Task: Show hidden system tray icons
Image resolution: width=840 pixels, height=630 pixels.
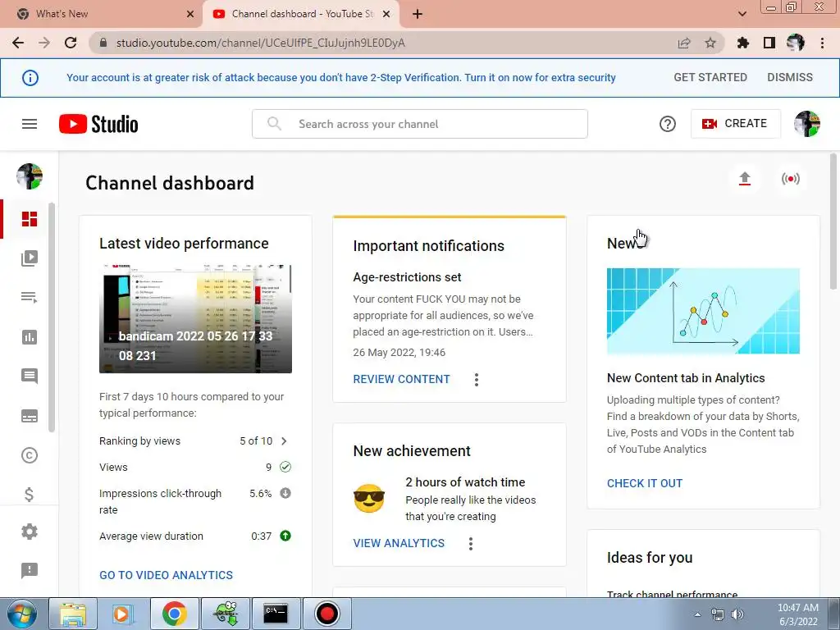Action: (x=697, y=614)
